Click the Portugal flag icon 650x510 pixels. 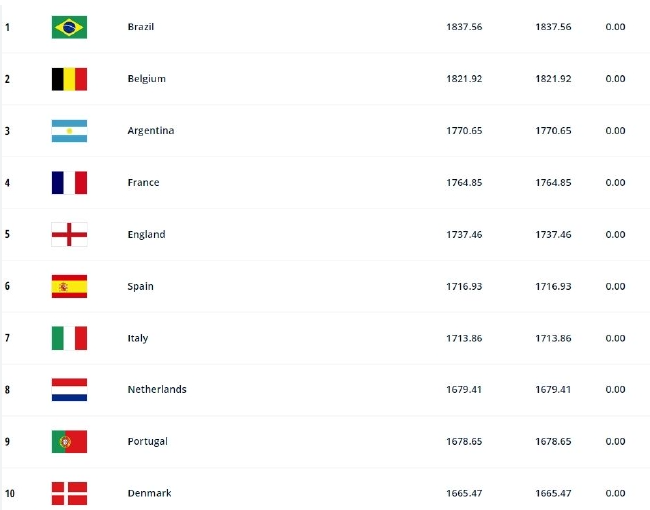point(69,442)
